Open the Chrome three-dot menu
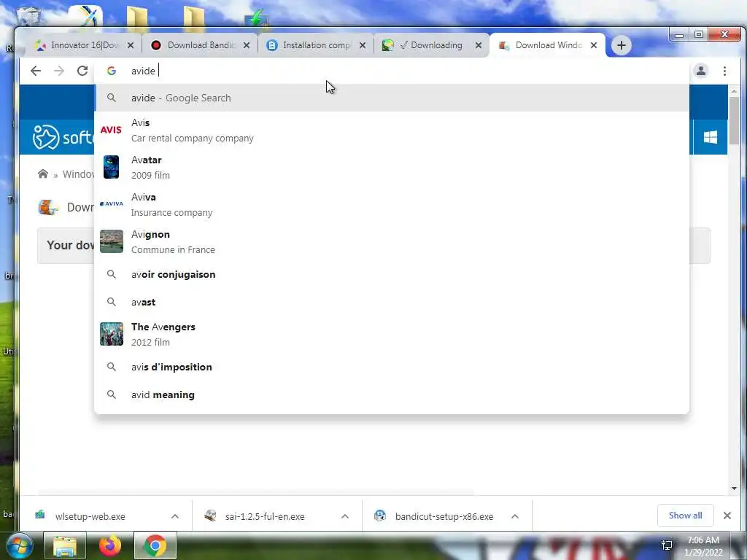The image size is (747, 560). click(724, 71)
